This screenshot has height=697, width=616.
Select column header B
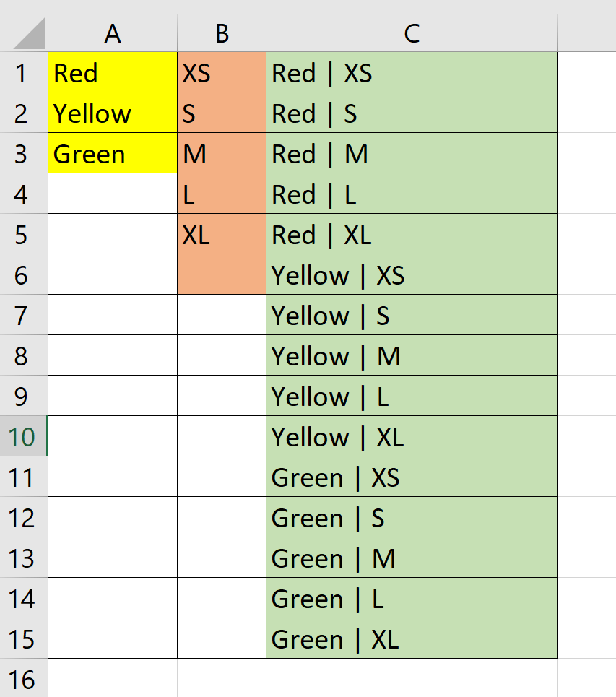(x=221, y=33)
